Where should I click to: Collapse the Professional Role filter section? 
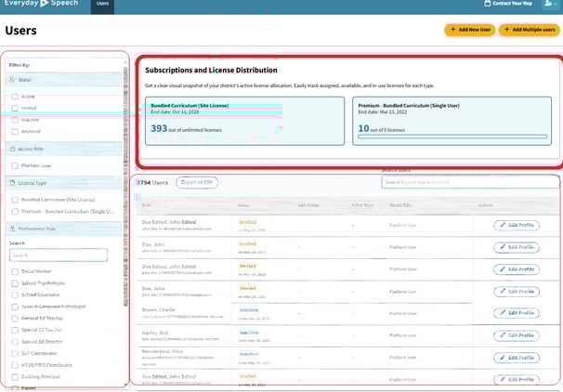tap(63, 229)
